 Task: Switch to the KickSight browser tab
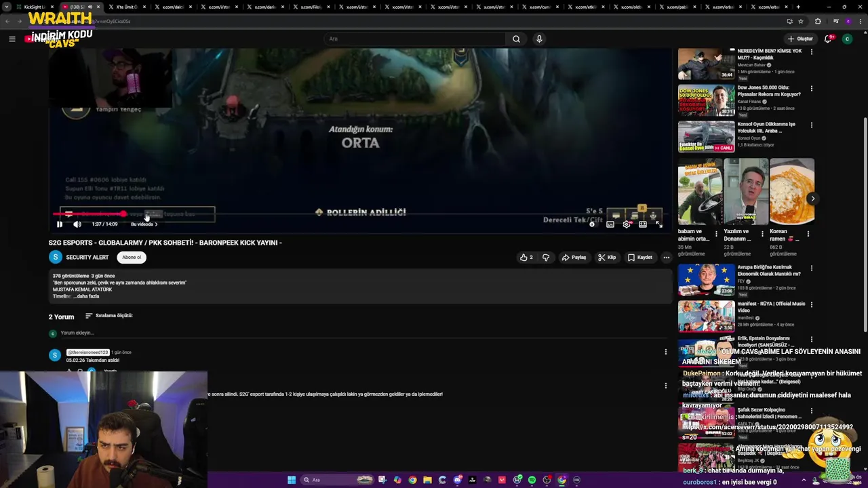click(34, 7)
